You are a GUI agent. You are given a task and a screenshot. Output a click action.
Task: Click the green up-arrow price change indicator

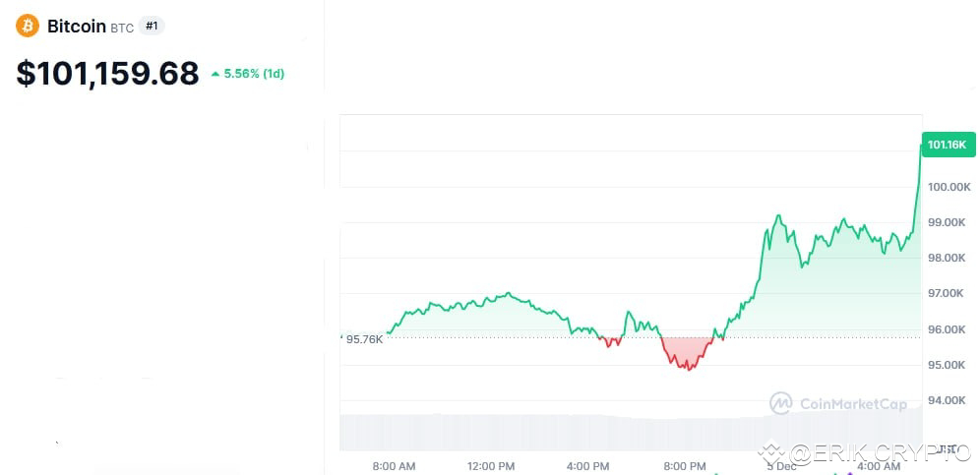point(215,74)
